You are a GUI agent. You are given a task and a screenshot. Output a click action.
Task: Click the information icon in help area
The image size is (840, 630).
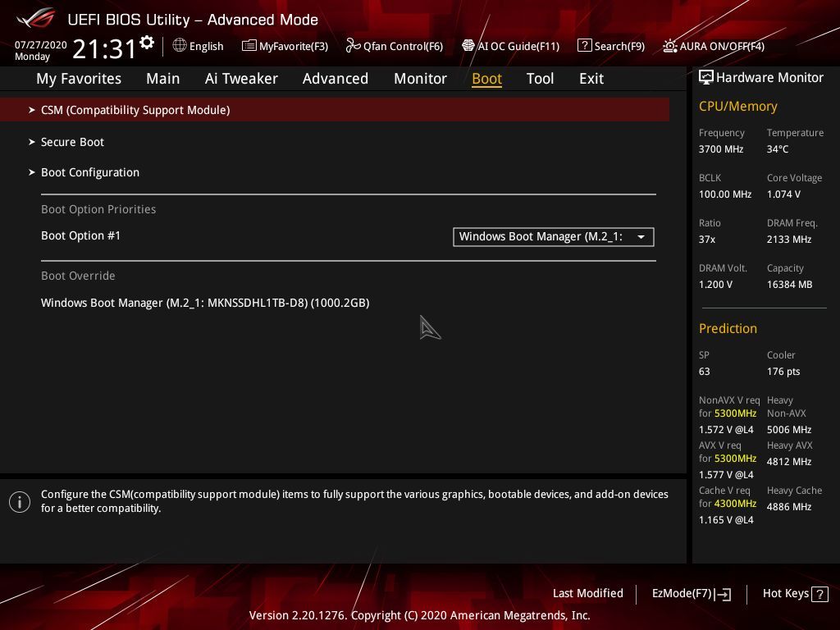tap(20, 502)
